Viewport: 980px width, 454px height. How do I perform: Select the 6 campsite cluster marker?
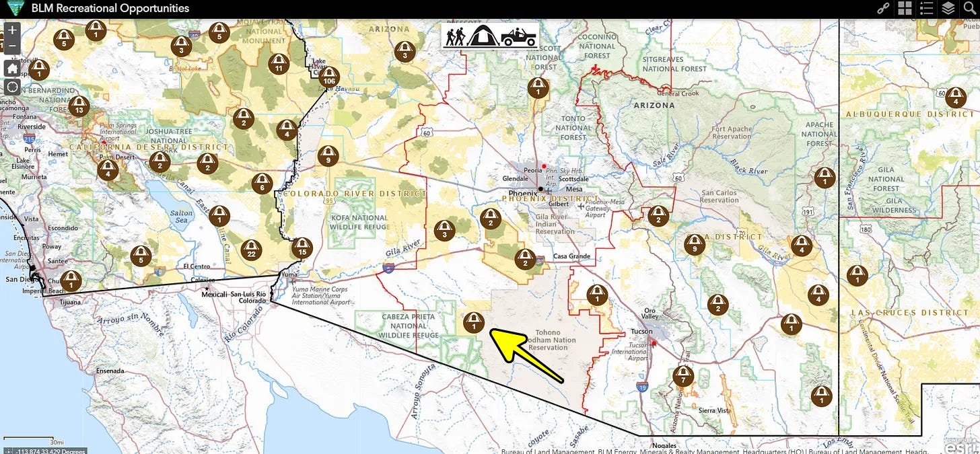point(262,184)
